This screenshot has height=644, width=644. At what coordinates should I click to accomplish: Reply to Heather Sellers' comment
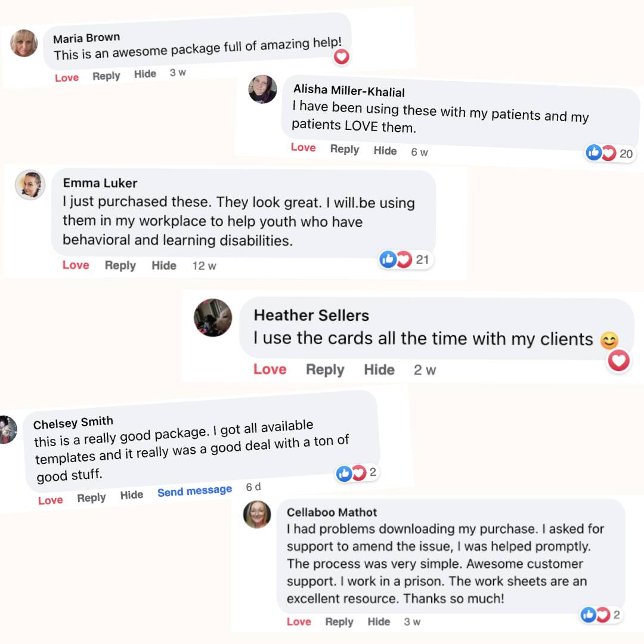[x=325, y=370]
